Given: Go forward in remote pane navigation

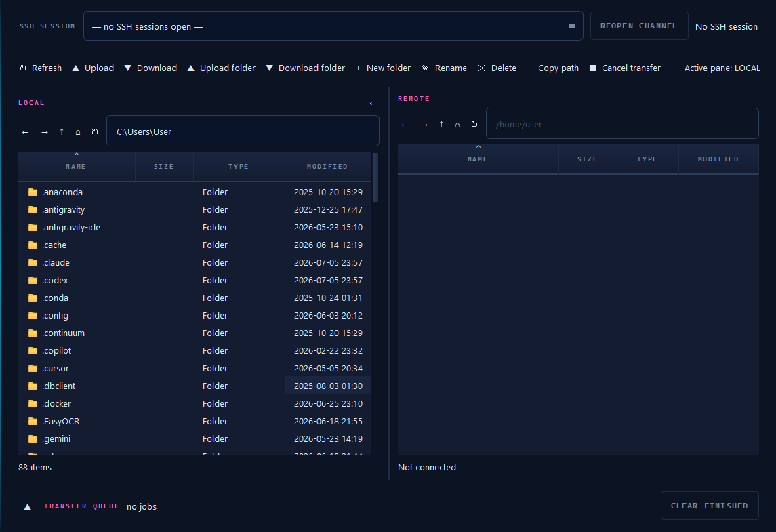Looking at the screenshot, I should coord(424,125).
